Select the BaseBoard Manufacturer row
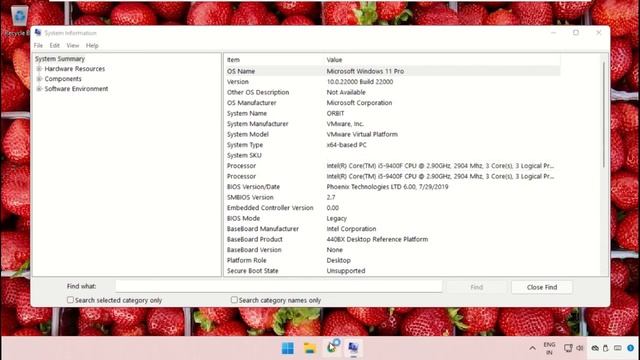640x360 pixels. point(392,229)
